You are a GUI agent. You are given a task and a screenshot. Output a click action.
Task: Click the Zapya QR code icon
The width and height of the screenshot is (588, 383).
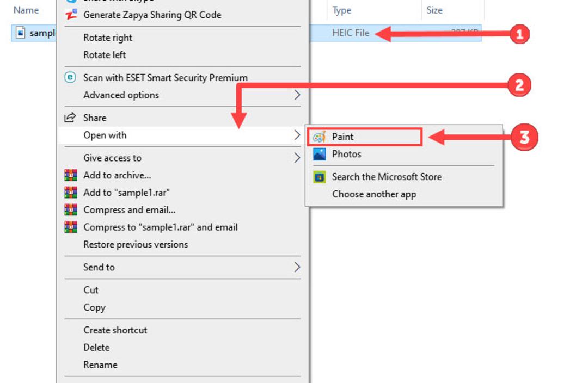tap(71, 15)
